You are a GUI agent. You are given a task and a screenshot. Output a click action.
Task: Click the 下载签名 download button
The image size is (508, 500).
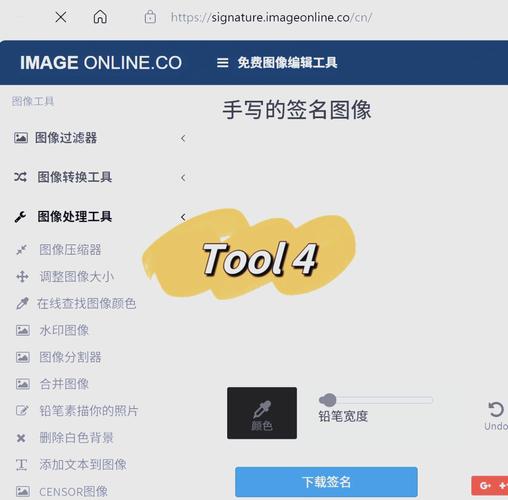[326, 482]
